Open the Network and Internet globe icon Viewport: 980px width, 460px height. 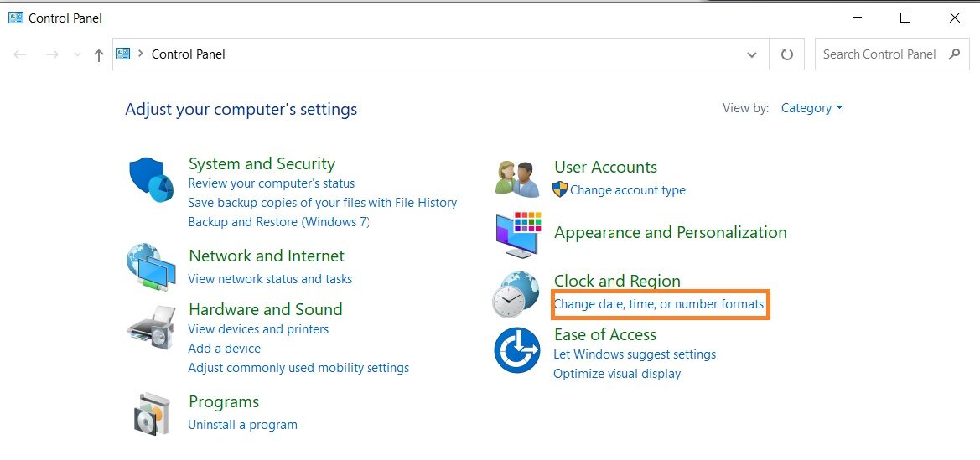coord(151,267)
